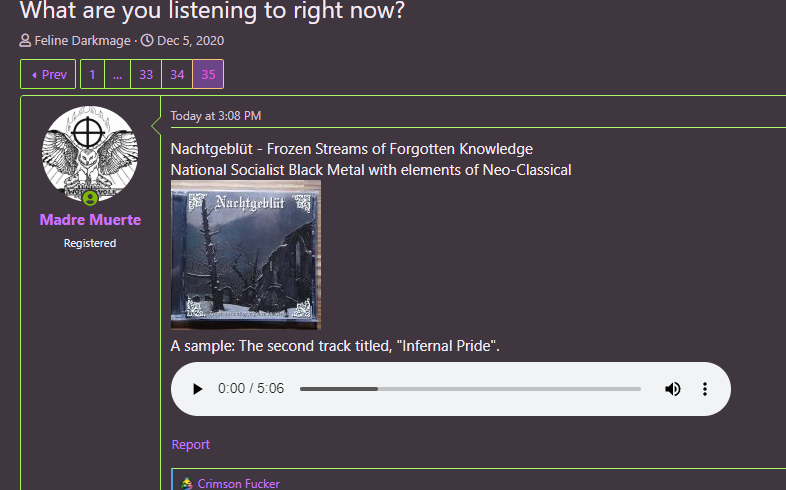
Task: Go to the previous page with Prev
Action: coord(48,74)
